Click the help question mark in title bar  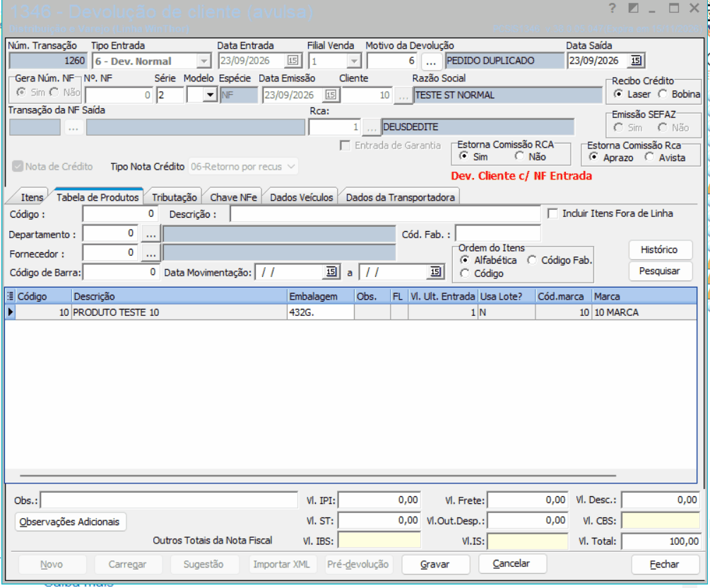click(x=613, y=8)
